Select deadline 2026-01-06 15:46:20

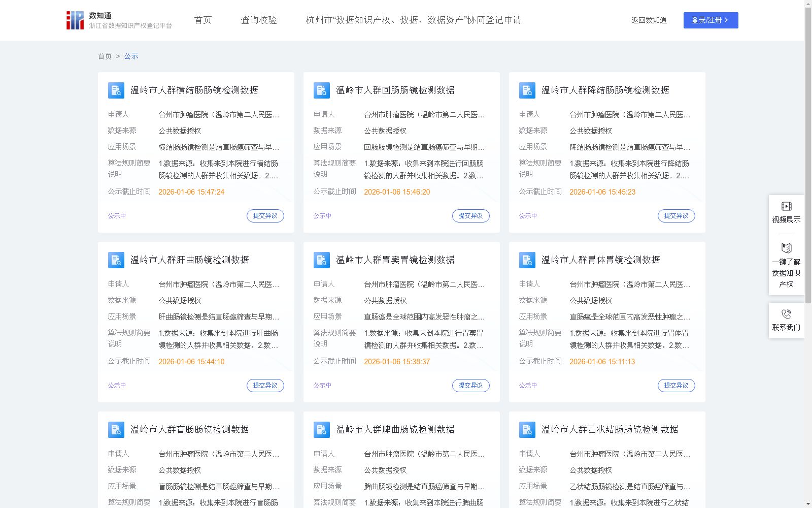coord(397,192)
